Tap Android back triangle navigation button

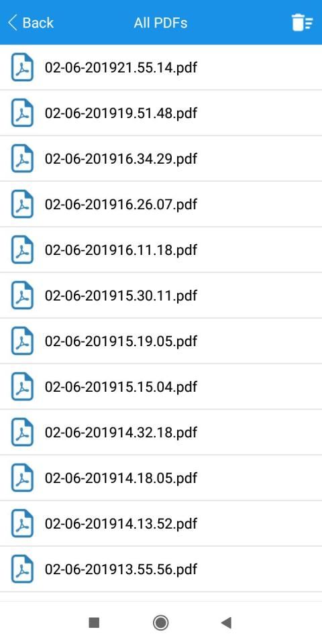point(226,623)
